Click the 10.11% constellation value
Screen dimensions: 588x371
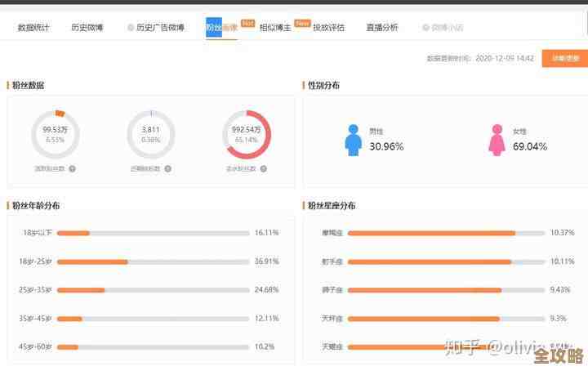point(562,261)
